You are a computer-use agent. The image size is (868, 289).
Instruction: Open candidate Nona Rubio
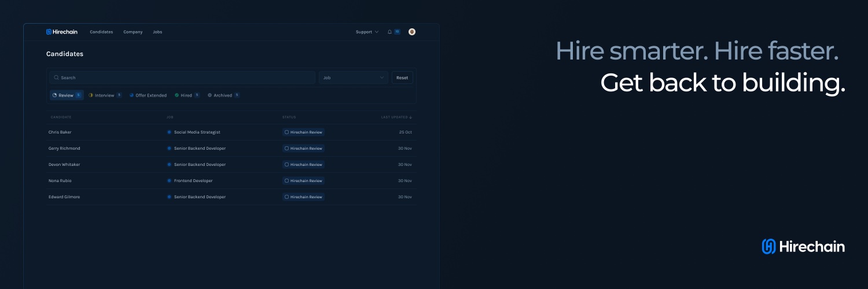click(60, 181)
